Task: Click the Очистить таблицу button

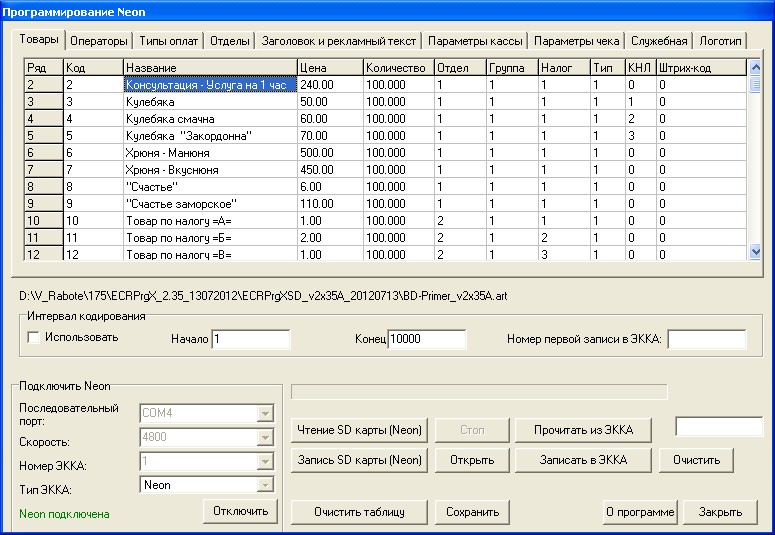Action: 359,512
